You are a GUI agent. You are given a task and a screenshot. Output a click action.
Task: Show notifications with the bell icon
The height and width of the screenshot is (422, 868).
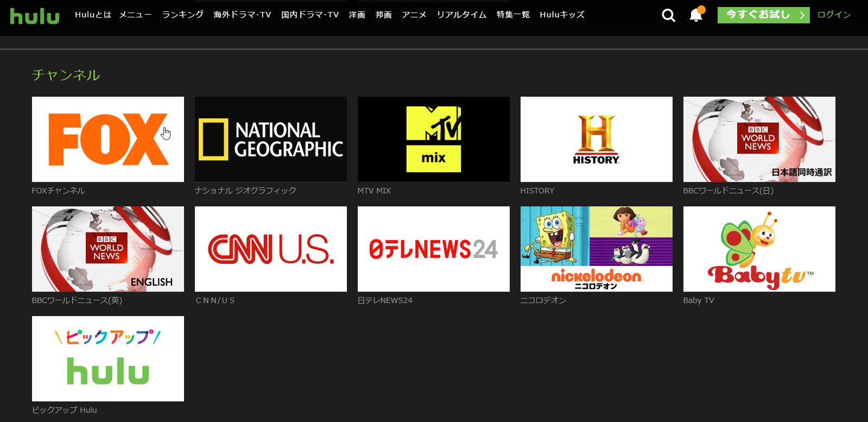(x=696, y=15)
